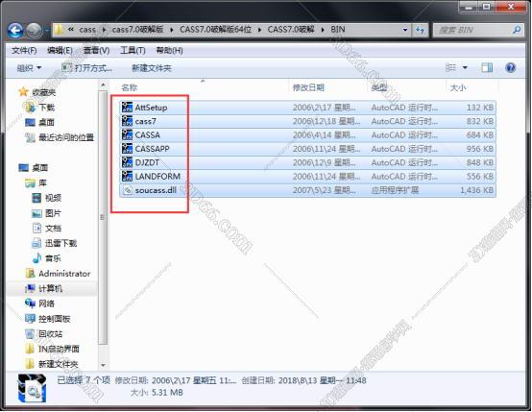Click the search magnifier icon
The width and height of the screenshot is (532, 412).
pos(517,30)
